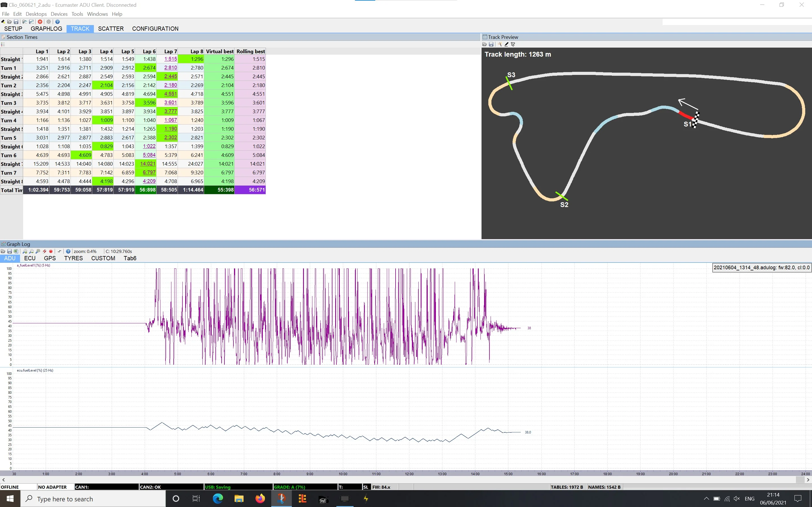This screenshot has height=507, width=812.
Task: Click the underlined Lap 7 Turn 1 time 2:810
Action: 171,67
